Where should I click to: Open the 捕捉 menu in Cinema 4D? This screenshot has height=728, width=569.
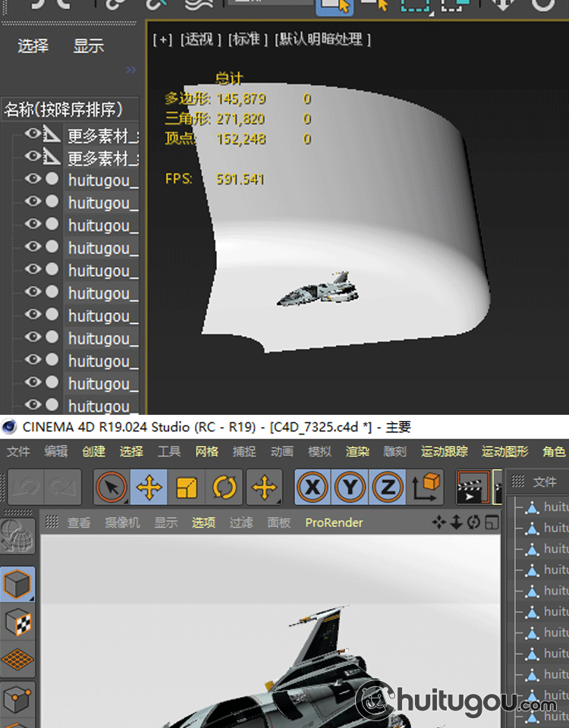244,451
